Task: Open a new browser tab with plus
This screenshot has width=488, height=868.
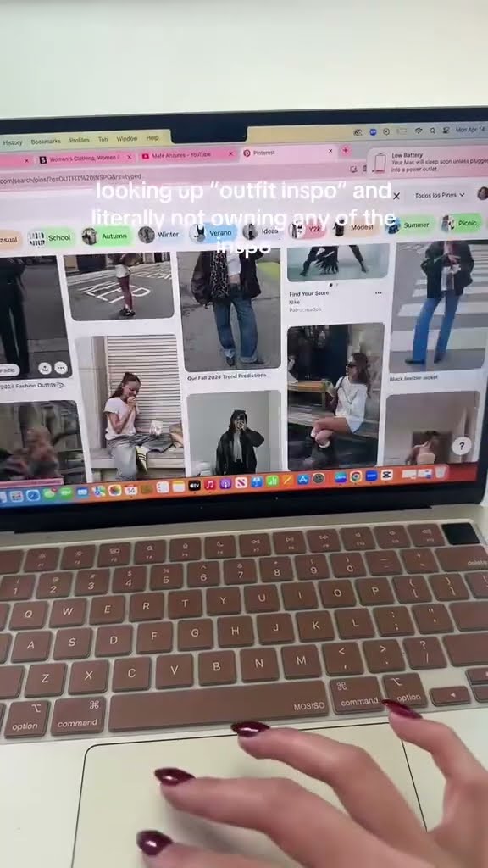Action: 346,150
